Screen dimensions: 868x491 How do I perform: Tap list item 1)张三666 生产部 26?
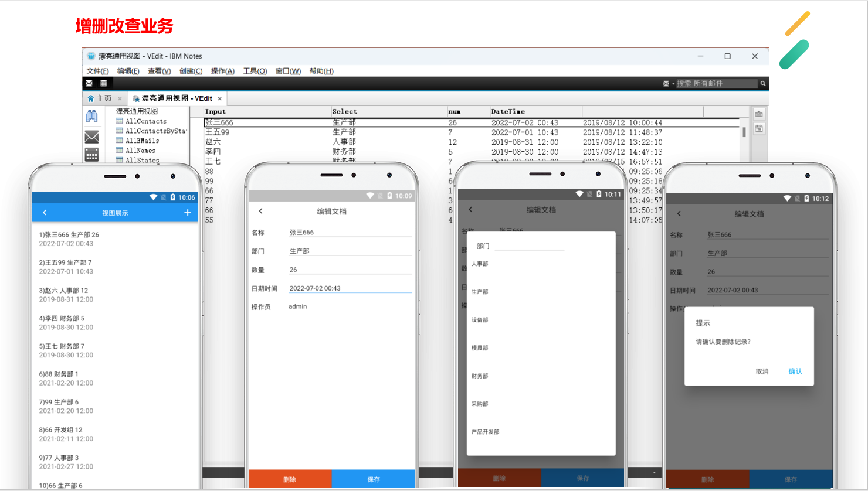click(115, 239)
